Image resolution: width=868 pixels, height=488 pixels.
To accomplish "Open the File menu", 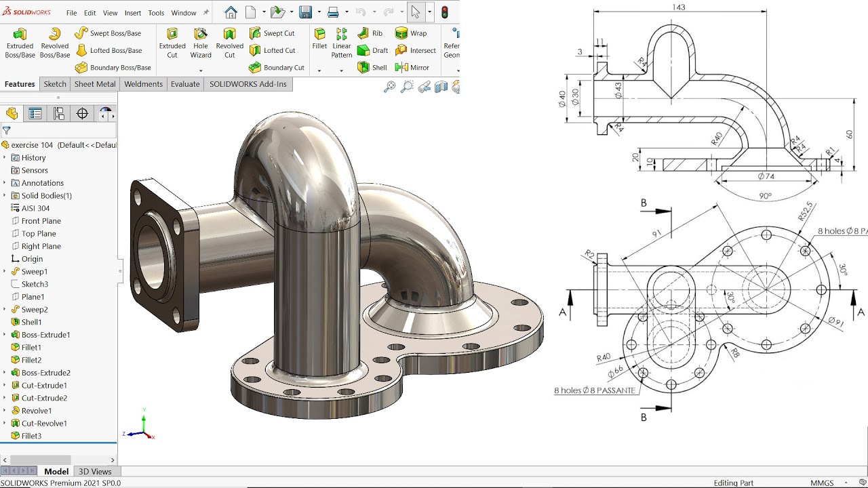I will (71, 13).
